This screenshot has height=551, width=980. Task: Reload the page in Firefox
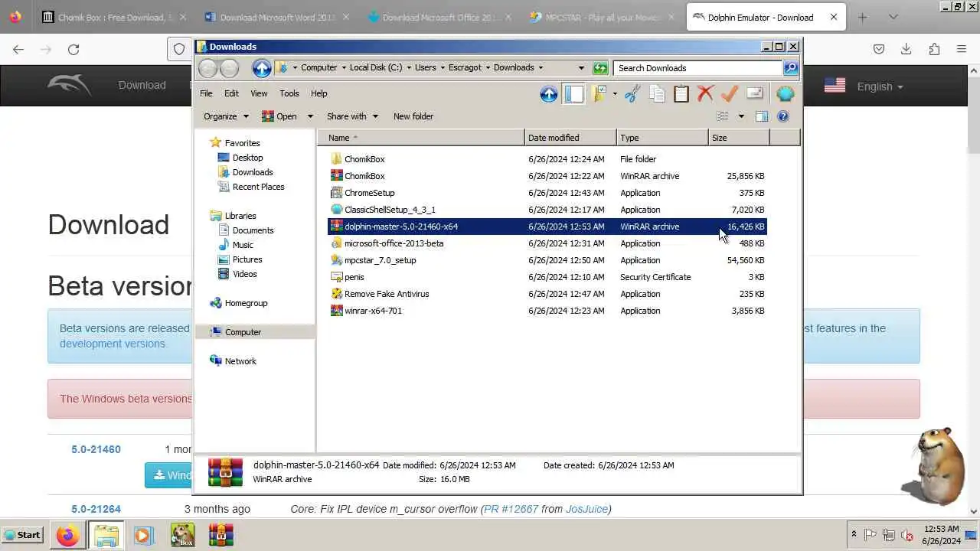pyautogui.click(x=73, y=49)
